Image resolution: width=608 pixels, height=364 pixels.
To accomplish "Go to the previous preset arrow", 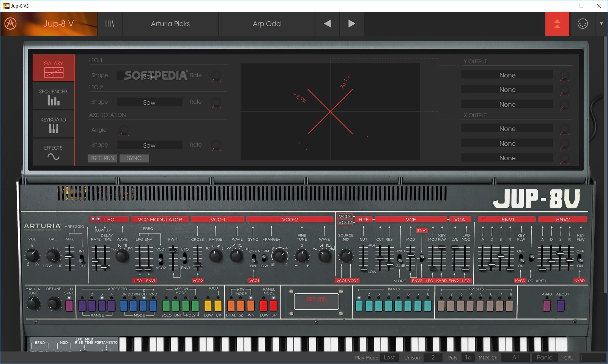I will coord(327,24).
